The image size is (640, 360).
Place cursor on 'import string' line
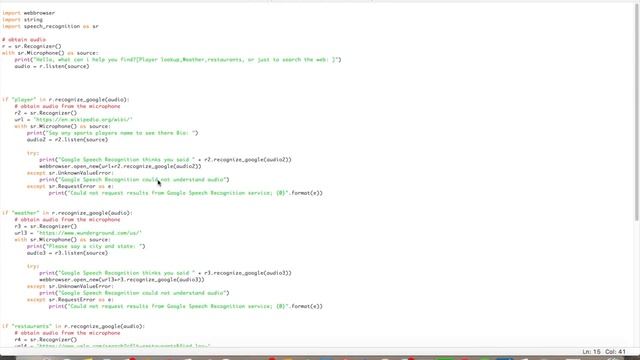22,20
